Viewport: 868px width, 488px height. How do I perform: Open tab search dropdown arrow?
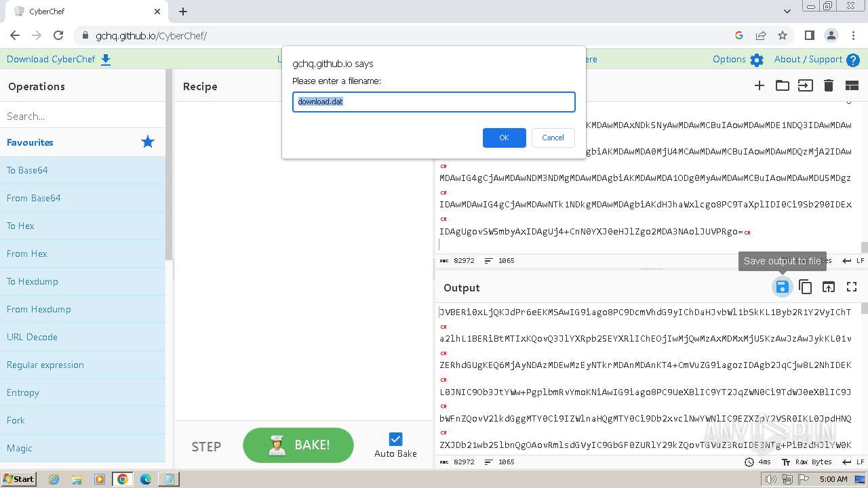click(787, 12)
